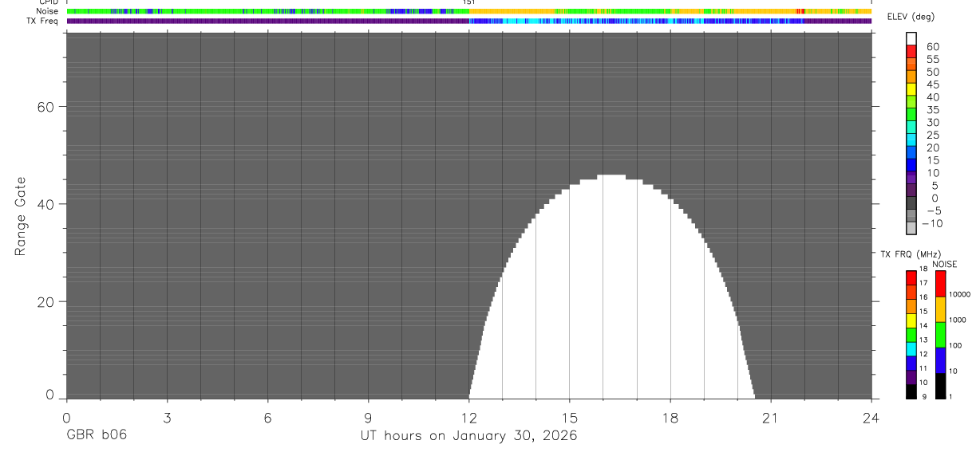980x452 pixels.
Task: Click the '12' label on TX FRQ scale
Action: 923,354
